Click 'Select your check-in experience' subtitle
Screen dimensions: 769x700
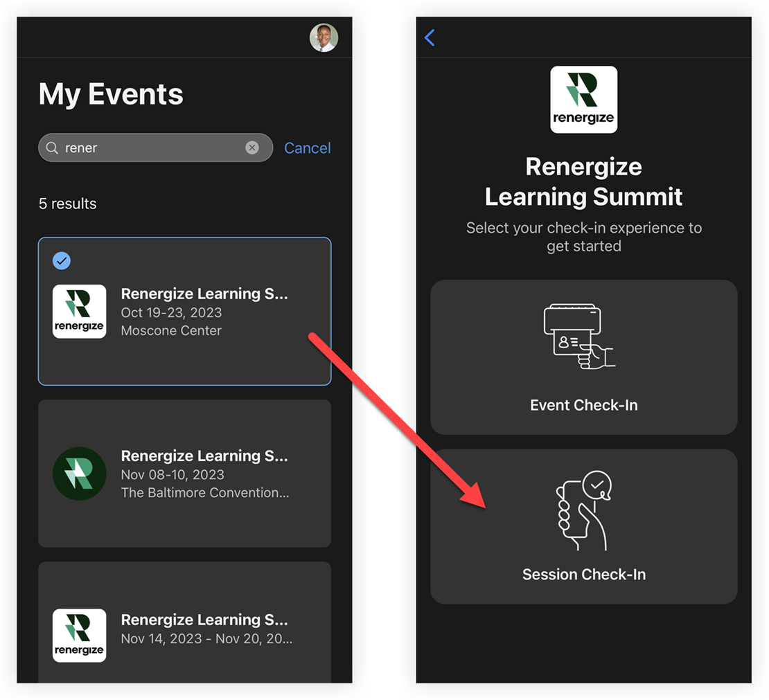[x=583, y=237]
